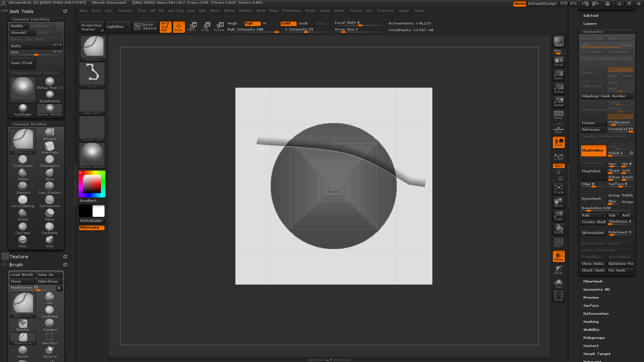Toggle Perspective view
Image resolution: width=644 pixels, height=362 pixels.
pyautogui.click(x=558, y=115)
